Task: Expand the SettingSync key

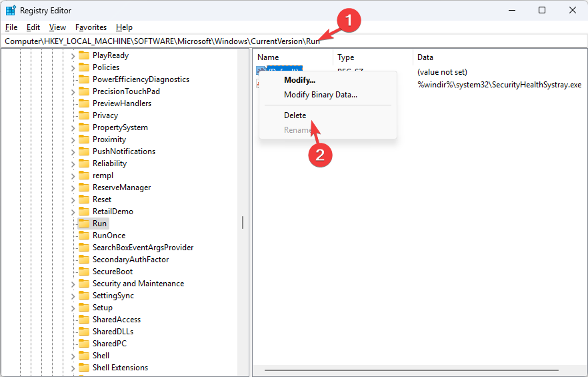Action: 73,296
